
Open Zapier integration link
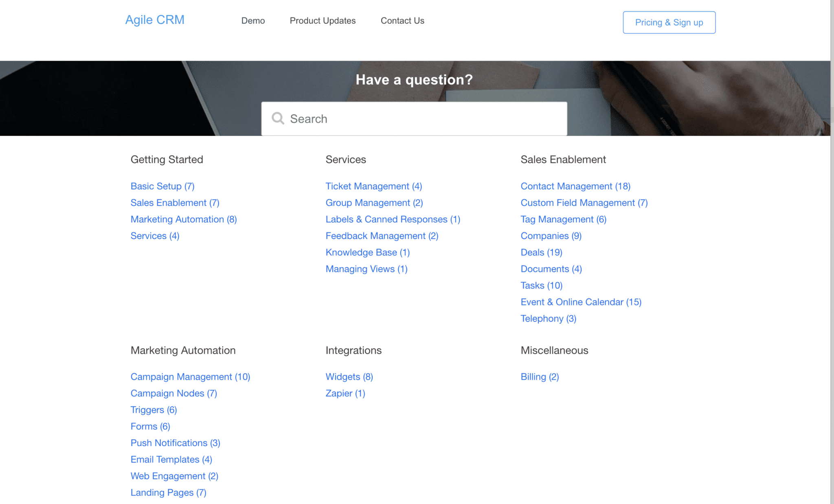345,393
